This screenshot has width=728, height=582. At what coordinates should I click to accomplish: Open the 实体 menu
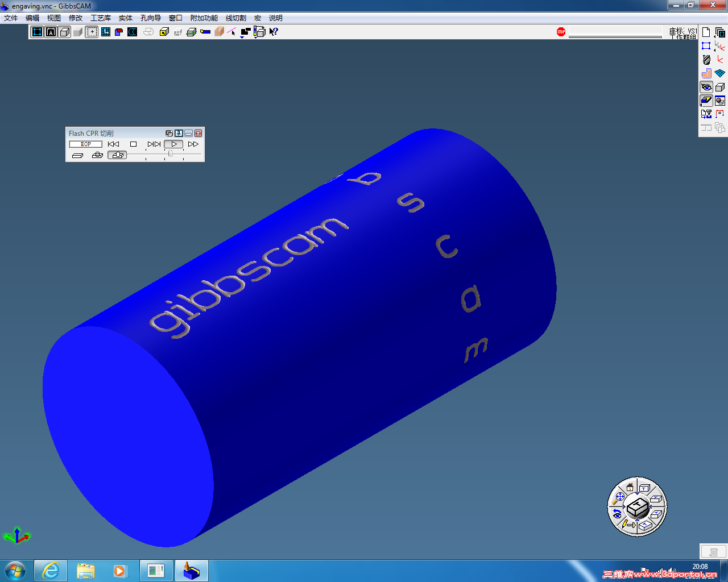tap(126, 18)
